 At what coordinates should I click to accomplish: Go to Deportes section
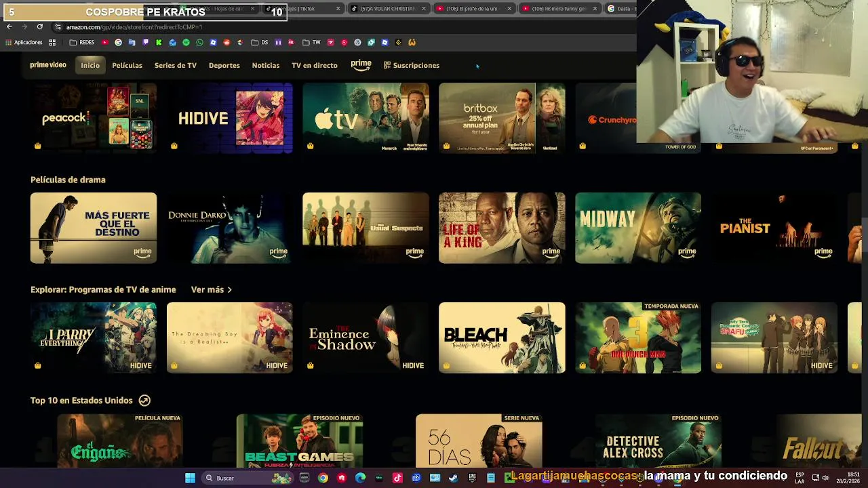[x=224, y=65]
